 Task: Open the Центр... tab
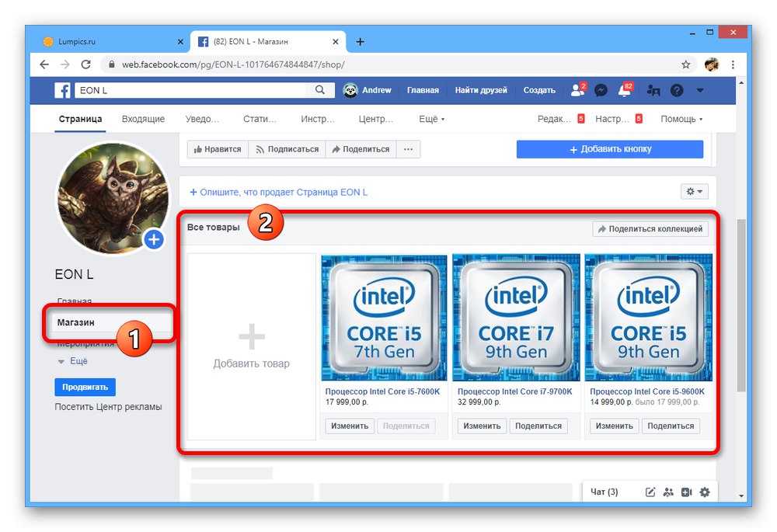point(375,119)
